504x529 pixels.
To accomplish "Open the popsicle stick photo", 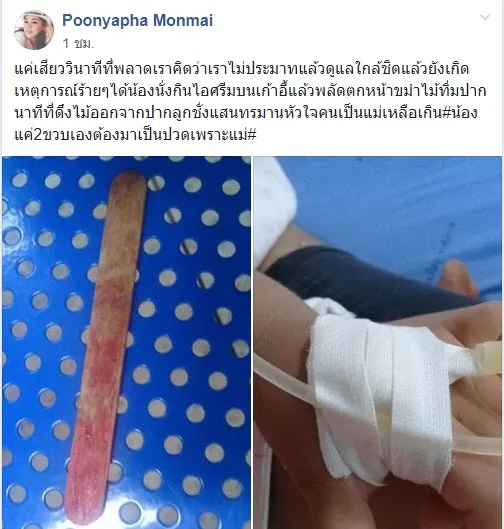I will [x=127, y=342].
